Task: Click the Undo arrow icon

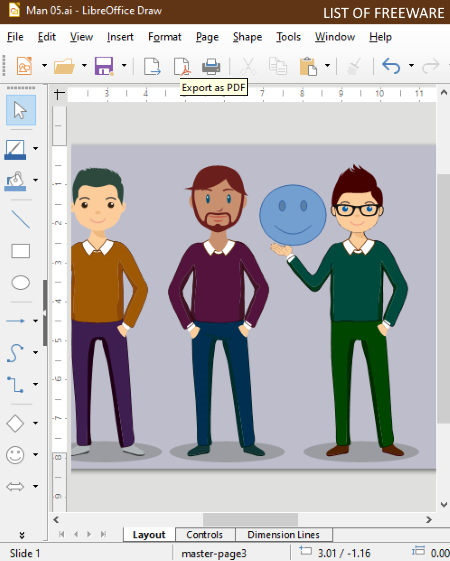Action: 391,66
